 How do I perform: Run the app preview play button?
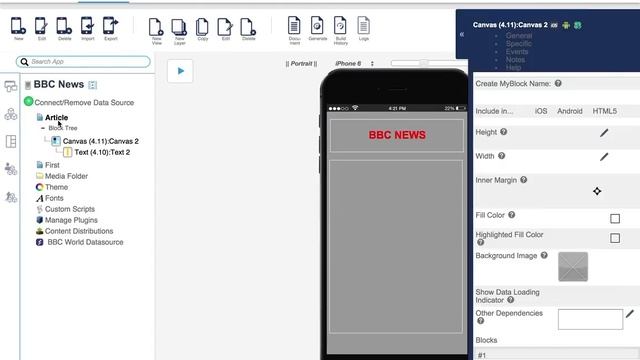click(x=180, y=71)
